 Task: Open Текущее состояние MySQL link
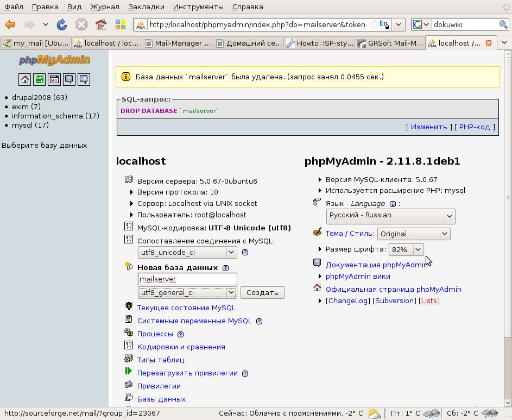[186, 308]
